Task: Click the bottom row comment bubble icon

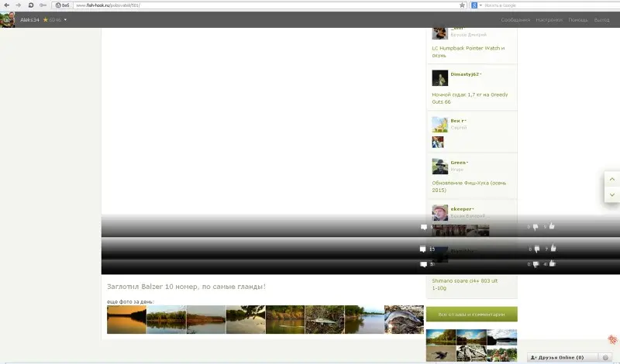Action: click(423, 264)
